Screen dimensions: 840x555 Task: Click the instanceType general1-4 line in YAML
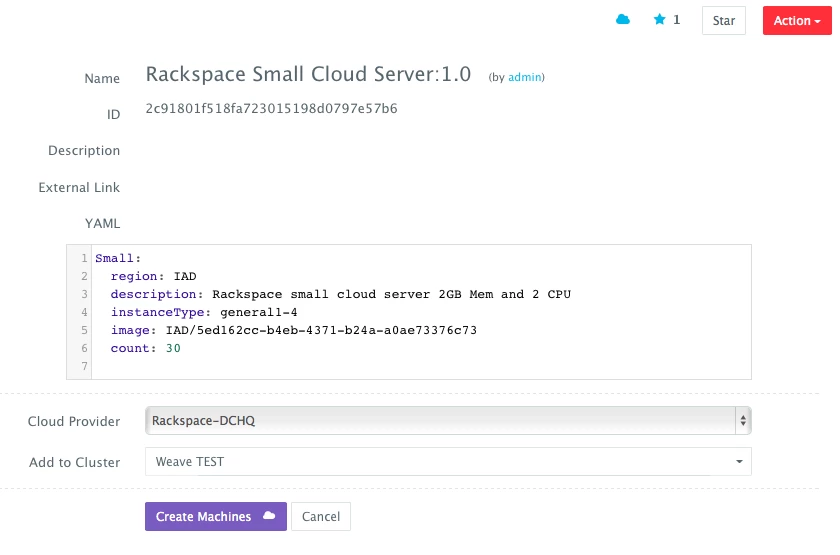pyautogui.click(x=204, y=312)
